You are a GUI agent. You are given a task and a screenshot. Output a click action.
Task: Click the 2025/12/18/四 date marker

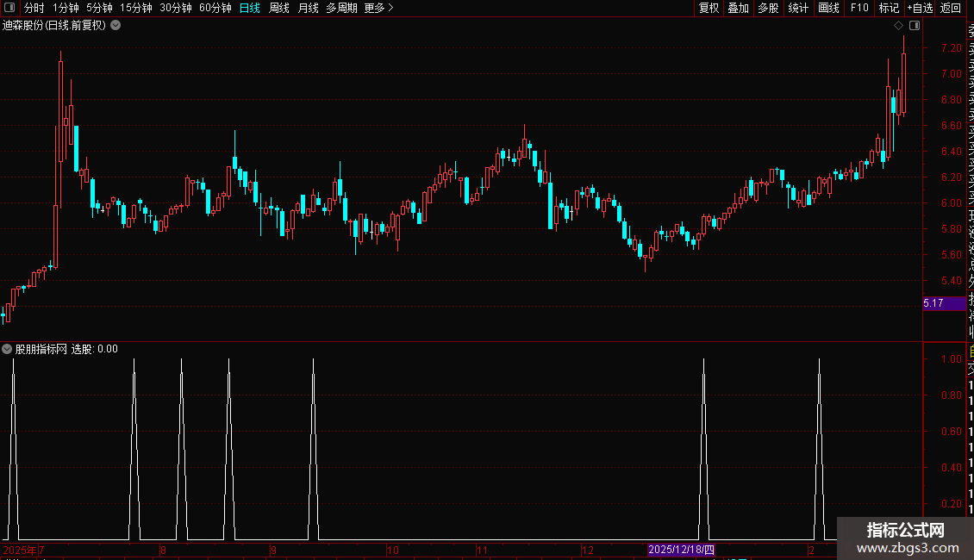click(x=682, y=550)
